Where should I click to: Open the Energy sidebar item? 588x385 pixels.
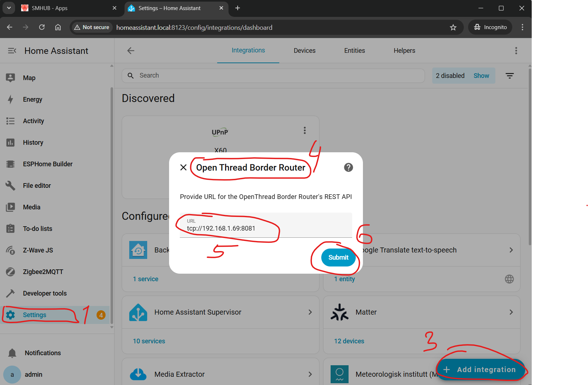pyautogui.click(x=32, y=99)
